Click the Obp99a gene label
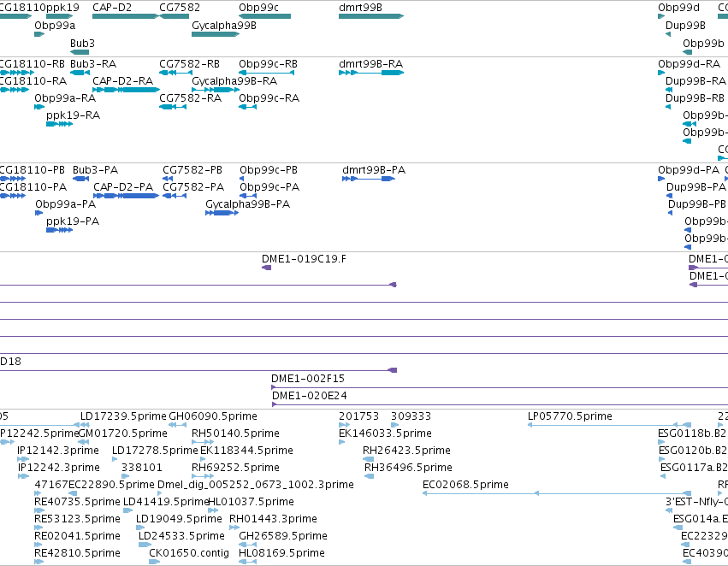 click(x=55, y=26)
